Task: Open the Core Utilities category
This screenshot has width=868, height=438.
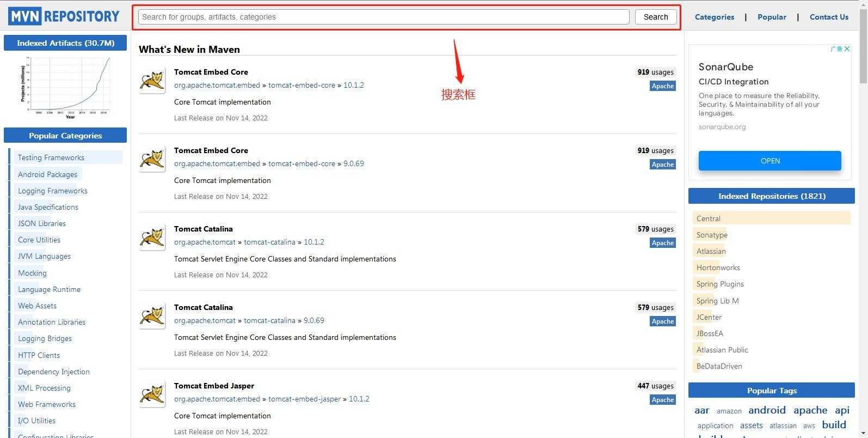Action: 39,240
